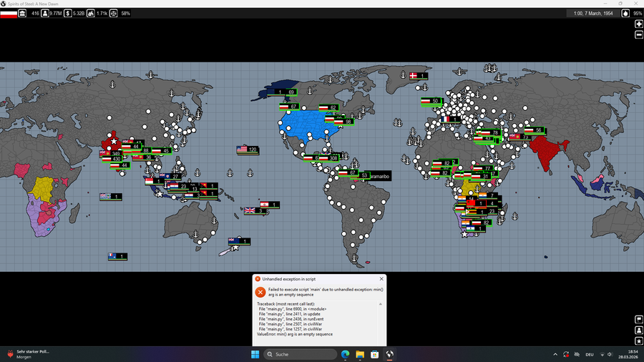The width and height of the screenshot is (644, 362).
Task: Select the Polish army labeled 67 in Canada
Action: [289, 107]
